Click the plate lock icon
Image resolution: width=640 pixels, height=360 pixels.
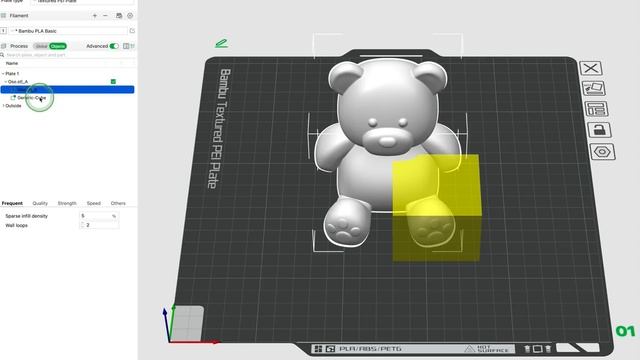click(599, 130)
